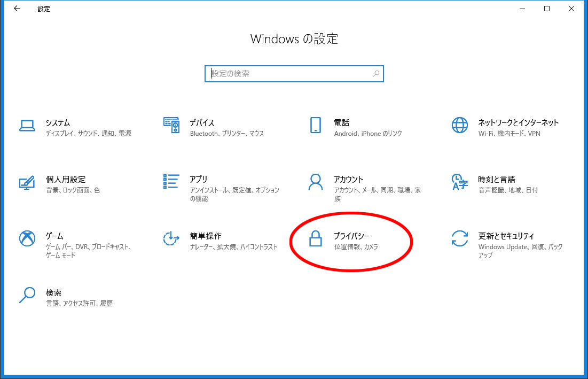This screenshot has height=379, width=588.
Task: Close the 設定 window
Action: 571,9
